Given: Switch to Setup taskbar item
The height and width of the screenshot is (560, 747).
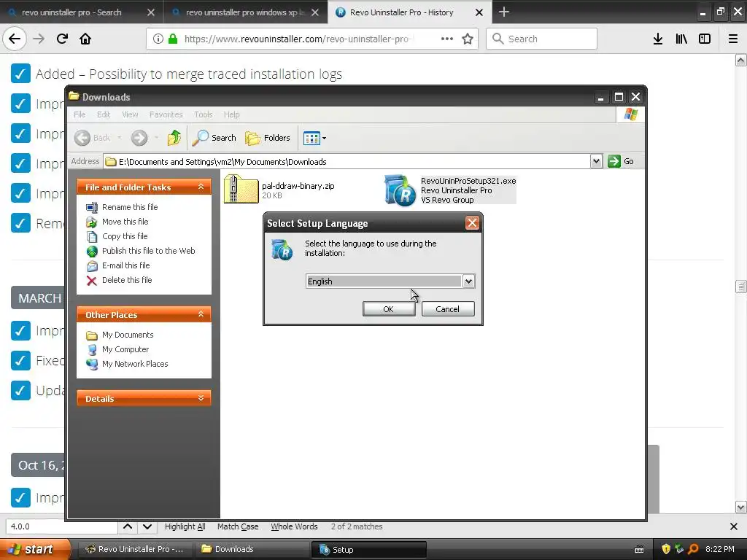Looking at the screenshot, I should click(369, 550).
